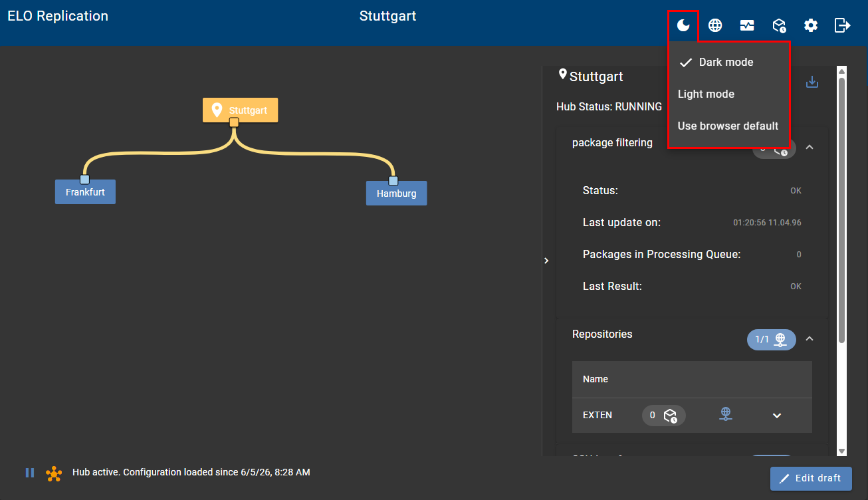Select the Stuttgart hub node
The image size is (868, 500).
point(240,110)
